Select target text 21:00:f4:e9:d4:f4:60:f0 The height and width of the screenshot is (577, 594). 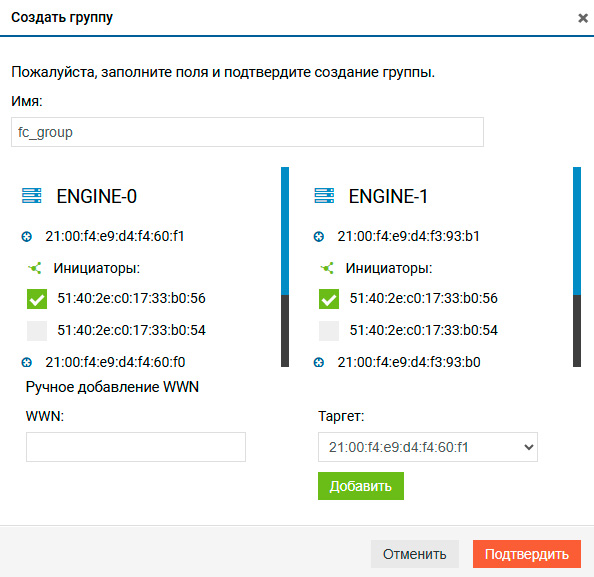pos(115,362)
